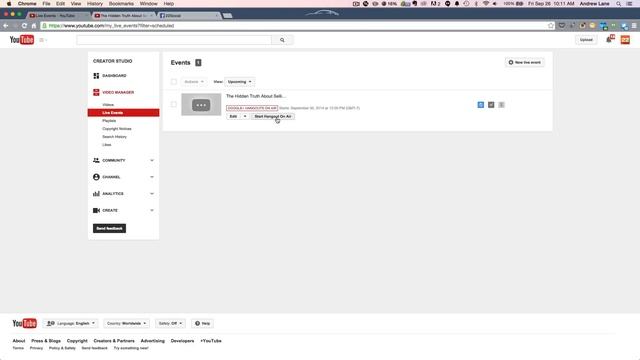Click the Video Manager icon in sidebar

pyautogui.click(x=96, y=92)
